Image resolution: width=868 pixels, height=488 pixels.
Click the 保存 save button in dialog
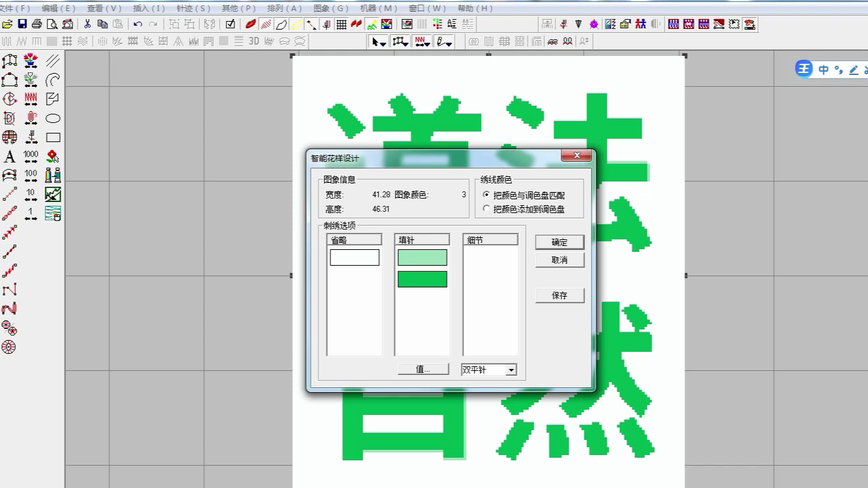(559, 295)
